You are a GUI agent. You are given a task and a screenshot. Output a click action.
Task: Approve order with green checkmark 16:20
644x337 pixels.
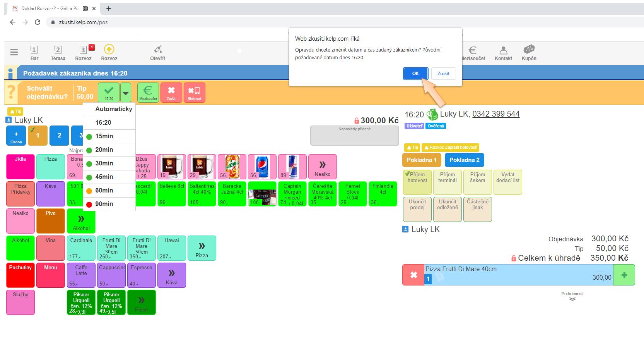click(x=109, y=93)
